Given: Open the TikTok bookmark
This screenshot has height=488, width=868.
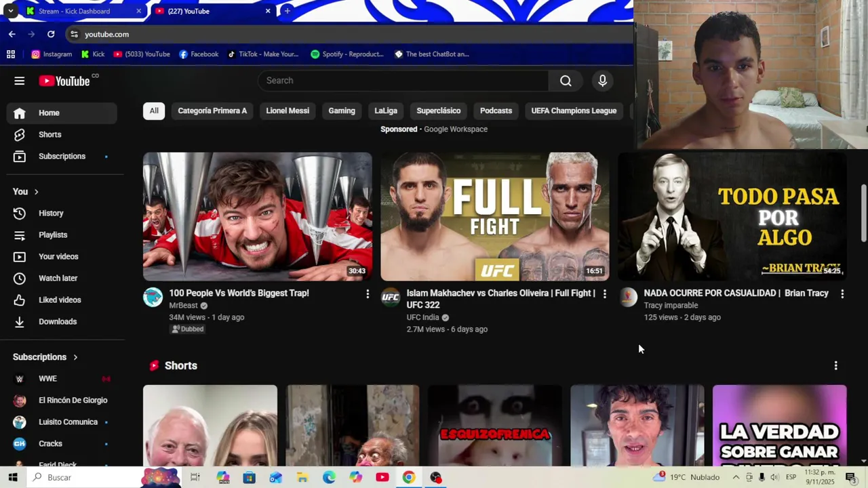Looking at the screenshot, I should [x=262, y=54].
